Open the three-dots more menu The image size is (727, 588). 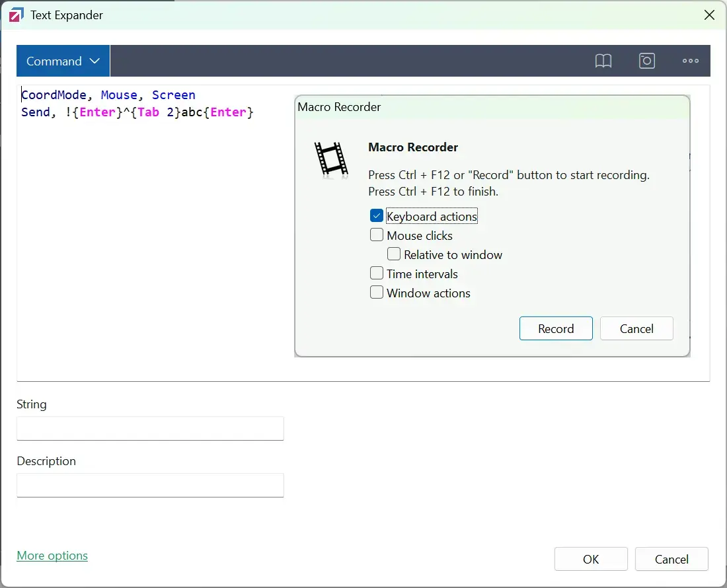coord(691,61)
